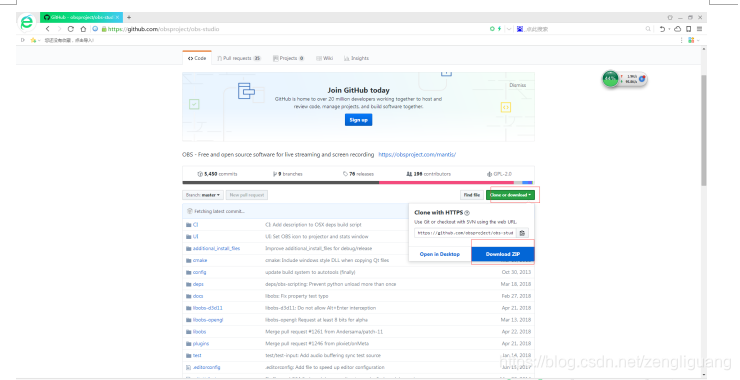Viewport: 740px width, 380px height.
Task: Open the test folder
Action: coord(197,355)
